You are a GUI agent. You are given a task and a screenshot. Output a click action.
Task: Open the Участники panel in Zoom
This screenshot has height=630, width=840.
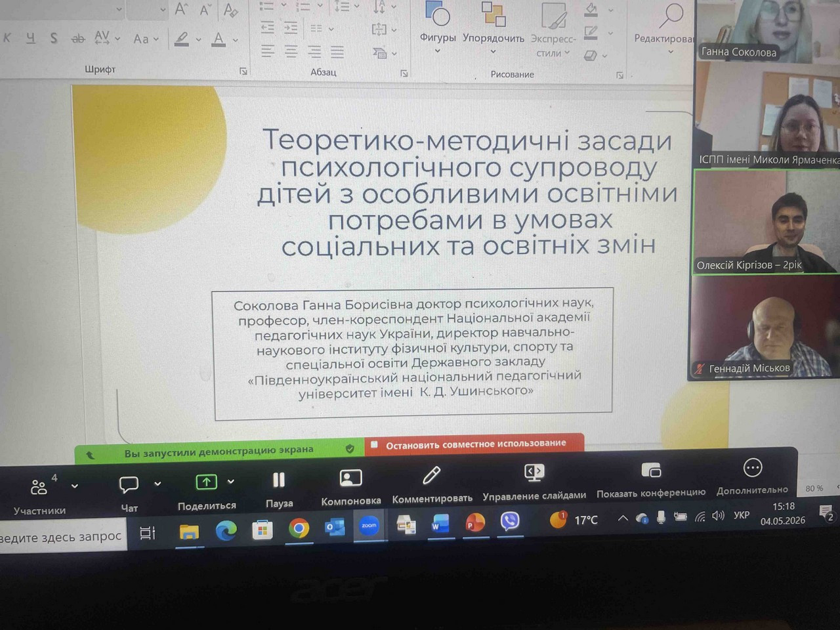(39, 495)
